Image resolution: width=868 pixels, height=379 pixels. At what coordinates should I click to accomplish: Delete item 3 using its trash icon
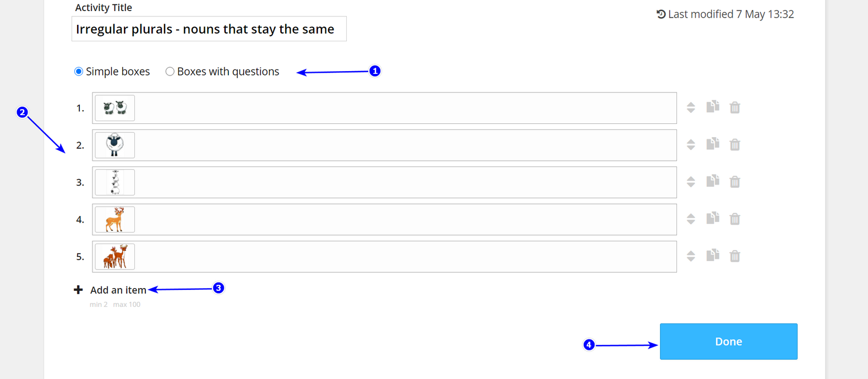coord(735,182)
